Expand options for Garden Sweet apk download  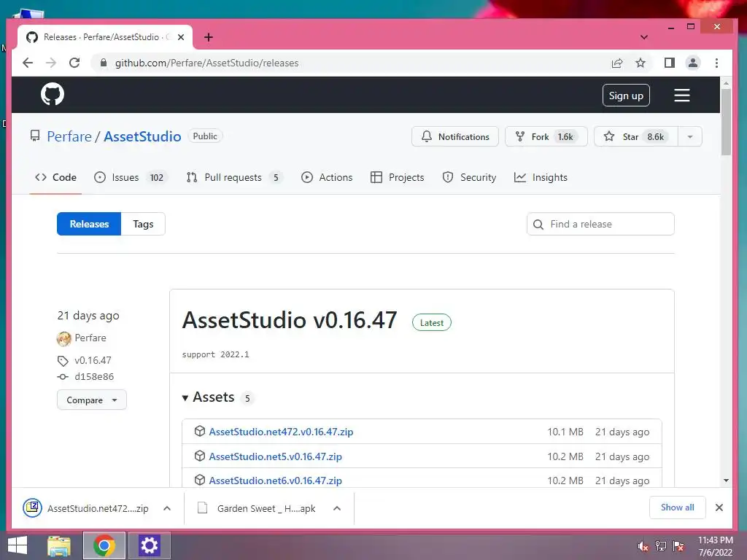[337, 508]
